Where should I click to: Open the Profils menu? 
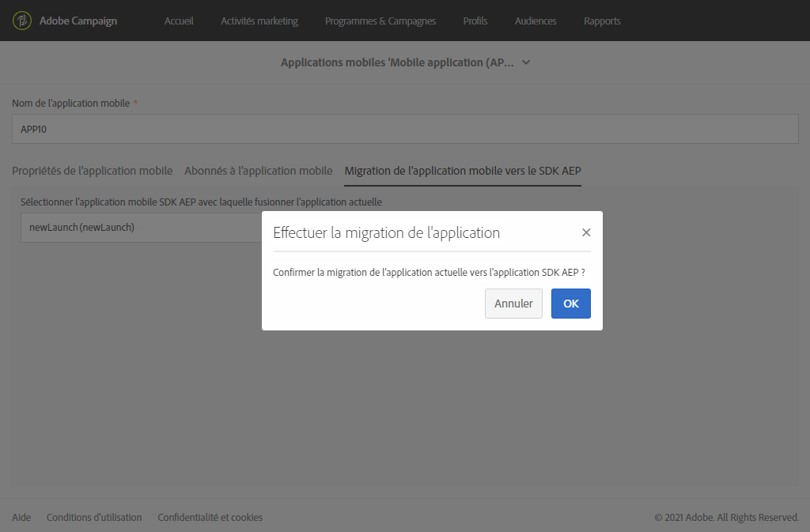coord(475,21)
